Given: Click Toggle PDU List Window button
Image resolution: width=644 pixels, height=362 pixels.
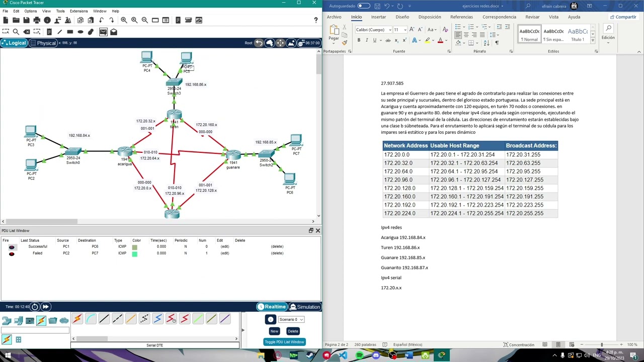Looking at the screenshot, I should (x=284, y=342).
